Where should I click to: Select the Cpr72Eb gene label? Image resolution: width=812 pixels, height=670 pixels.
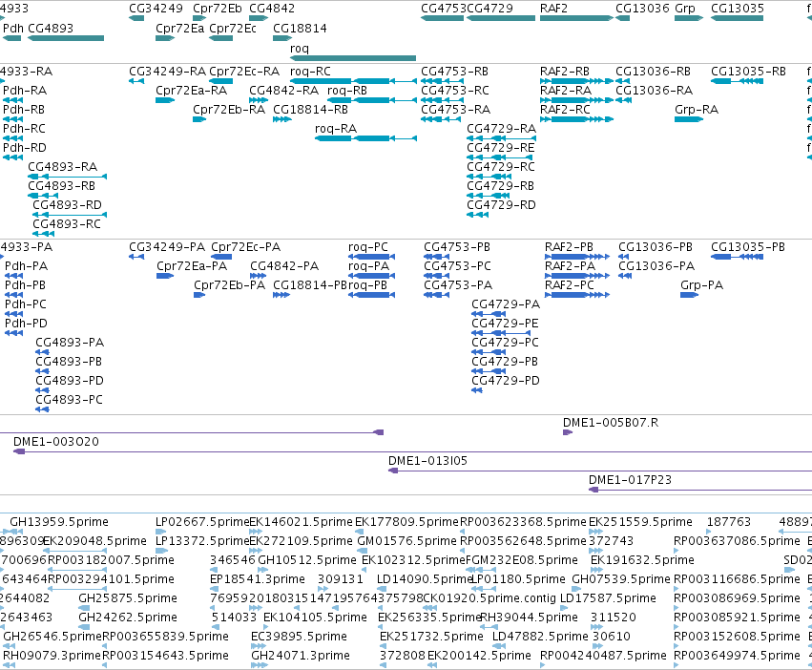coord(218,9)
